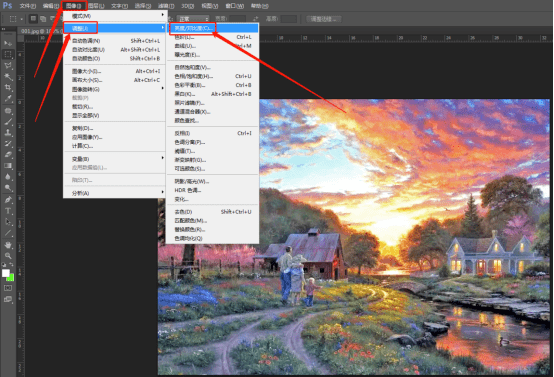The height and width of the screenshot is (377, 554).
Task: Click the Add to Selection mode icon
Action: [43, 19]
